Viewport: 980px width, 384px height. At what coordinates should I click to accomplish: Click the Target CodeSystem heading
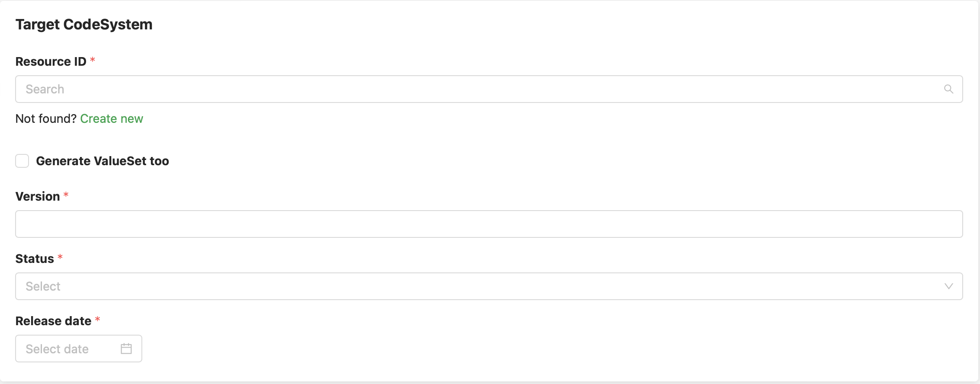[84, 24]
